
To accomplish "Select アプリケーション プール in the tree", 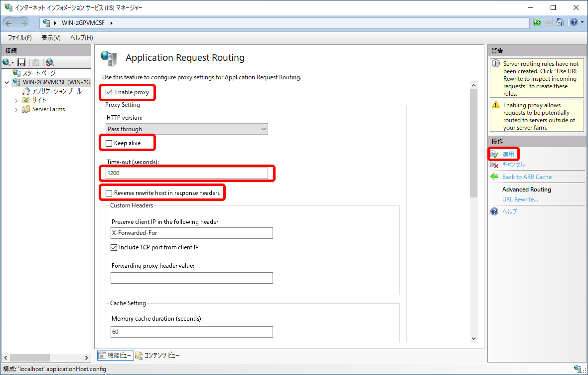I will (x=57, y=91).
